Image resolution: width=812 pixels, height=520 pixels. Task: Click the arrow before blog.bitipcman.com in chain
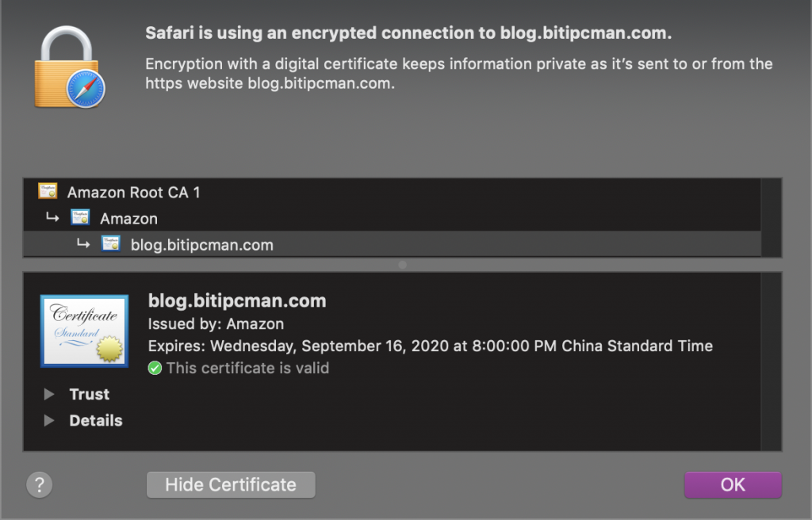(x=82, y=243)
